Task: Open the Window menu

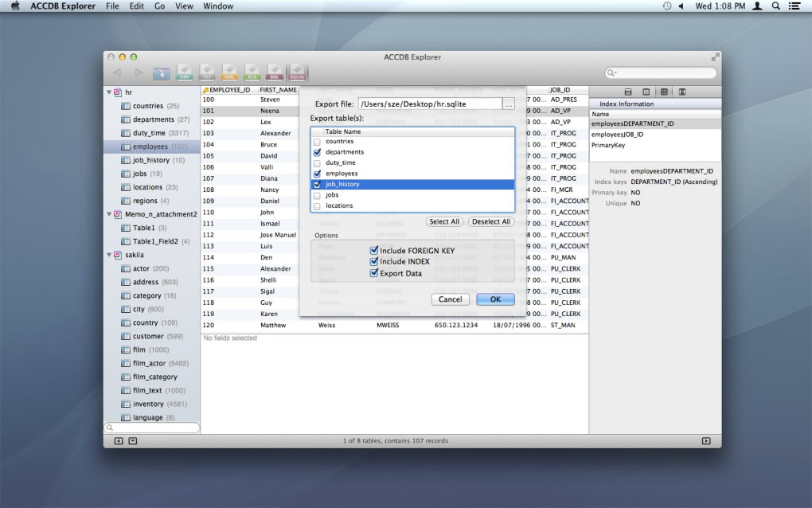Action: (x=218, y=6)
